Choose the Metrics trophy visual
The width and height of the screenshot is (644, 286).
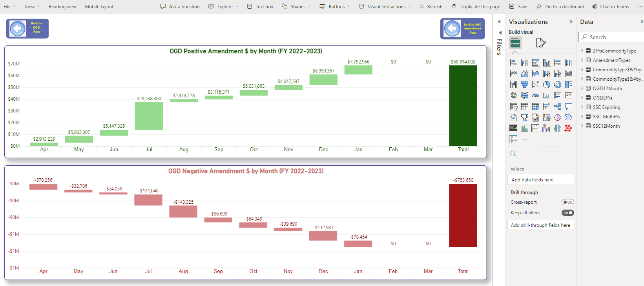(524, 118)
